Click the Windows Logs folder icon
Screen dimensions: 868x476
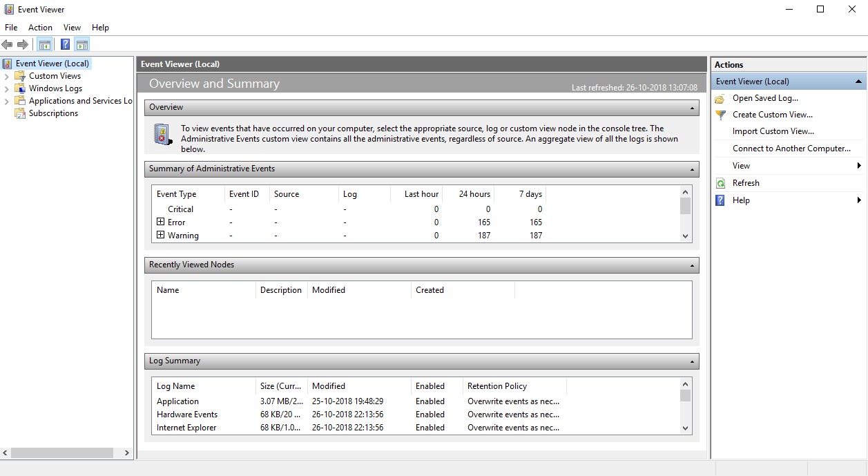(x=20, y=88)
